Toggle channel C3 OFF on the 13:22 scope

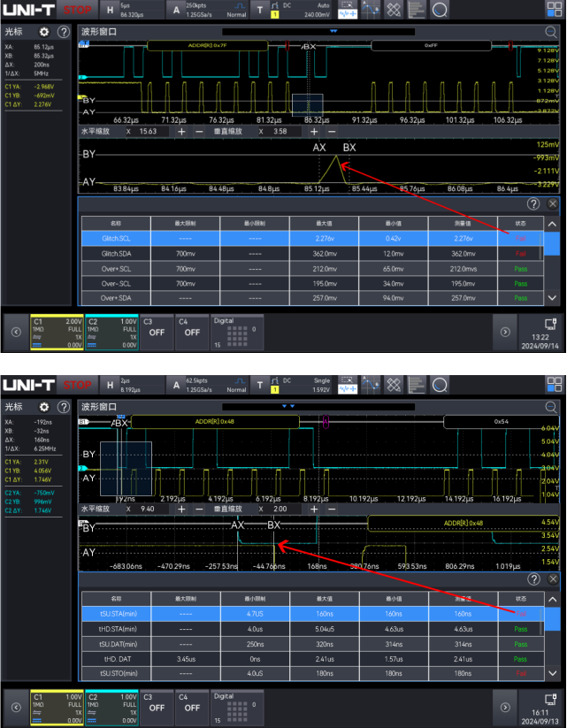156,332
